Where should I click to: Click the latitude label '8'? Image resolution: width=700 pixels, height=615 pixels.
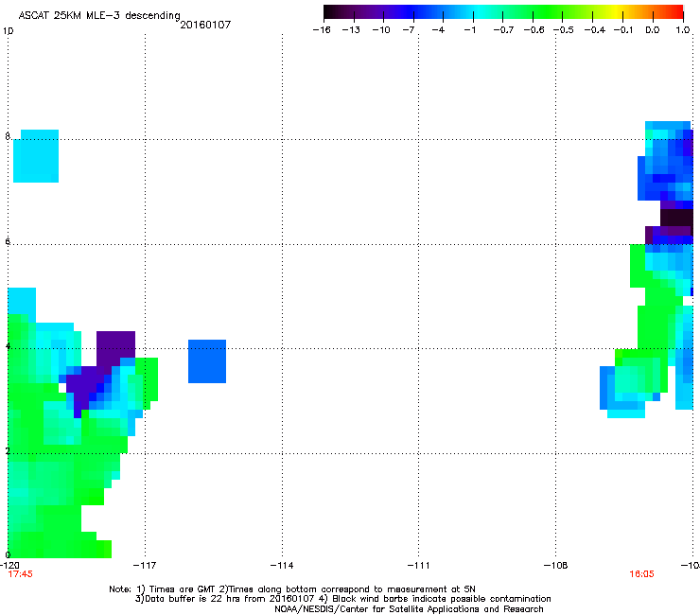point(8,136)
